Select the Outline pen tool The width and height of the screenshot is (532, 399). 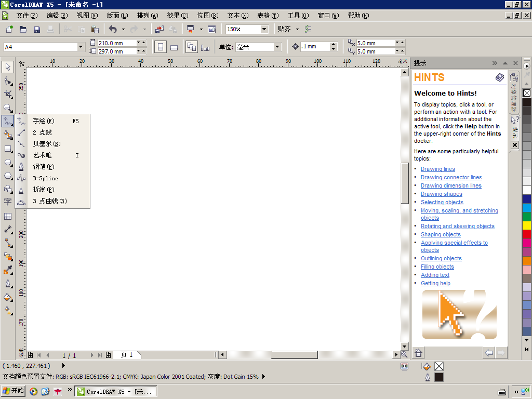pyautogui.click(x=8, y=284)
